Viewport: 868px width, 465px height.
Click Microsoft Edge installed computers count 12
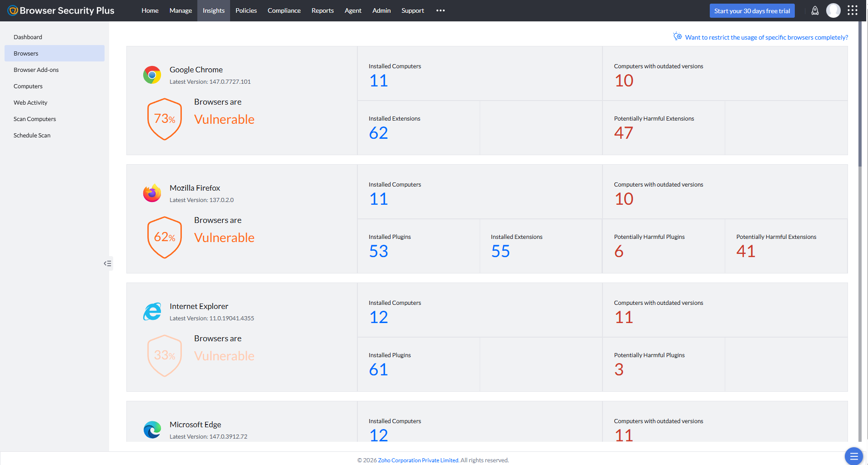[x=378, y=435]
